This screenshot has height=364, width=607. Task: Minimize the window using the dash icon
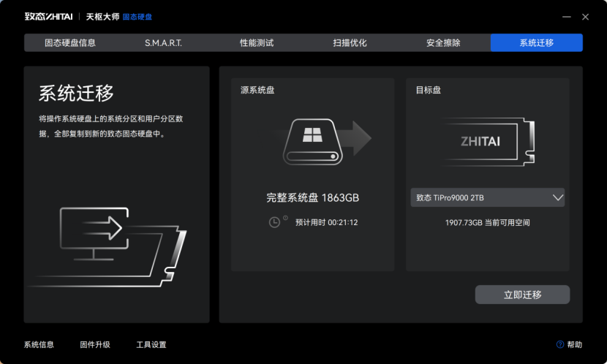click(x=566, y=17)
